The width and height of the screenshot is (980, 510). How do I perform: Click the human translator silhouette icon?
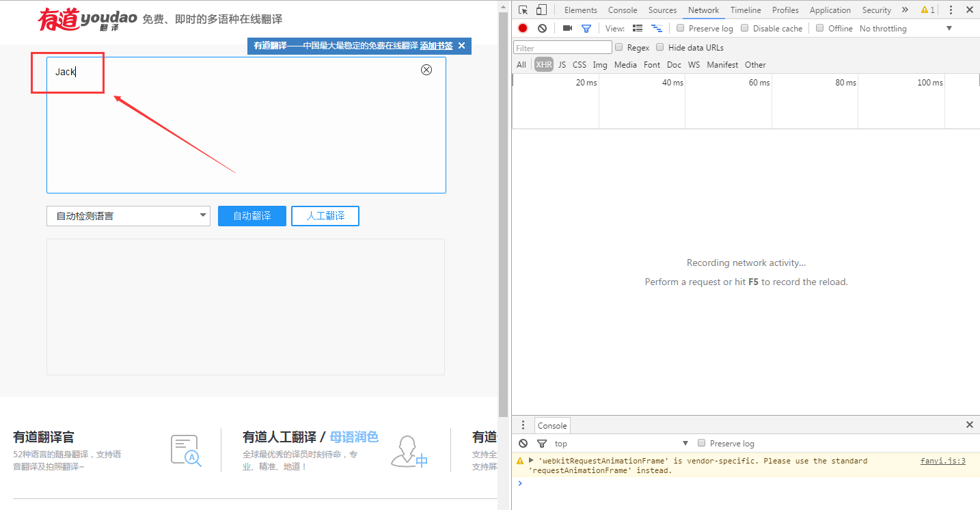[x=409, y=452]
